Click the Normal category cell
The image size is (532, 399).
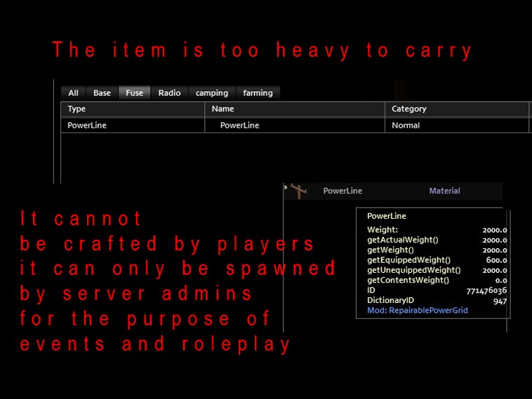(406, 126)
